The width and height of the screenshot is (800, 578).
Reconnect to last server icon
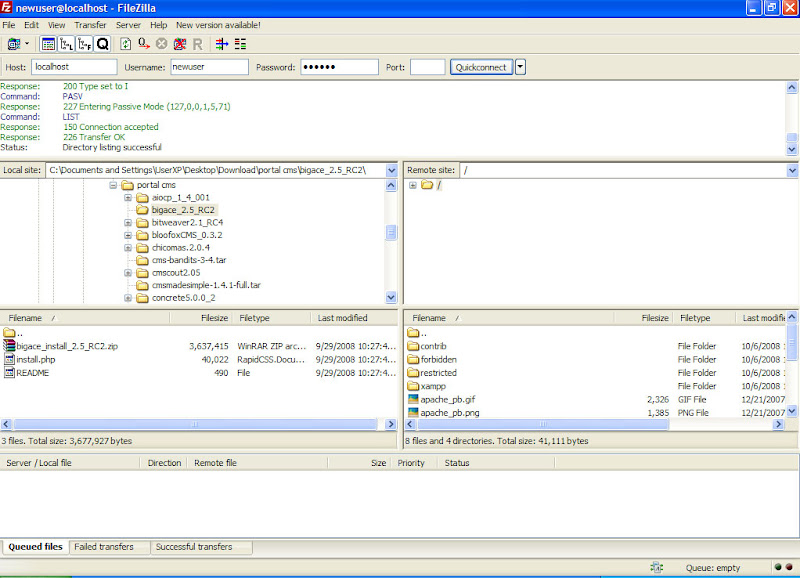(198, 44)
